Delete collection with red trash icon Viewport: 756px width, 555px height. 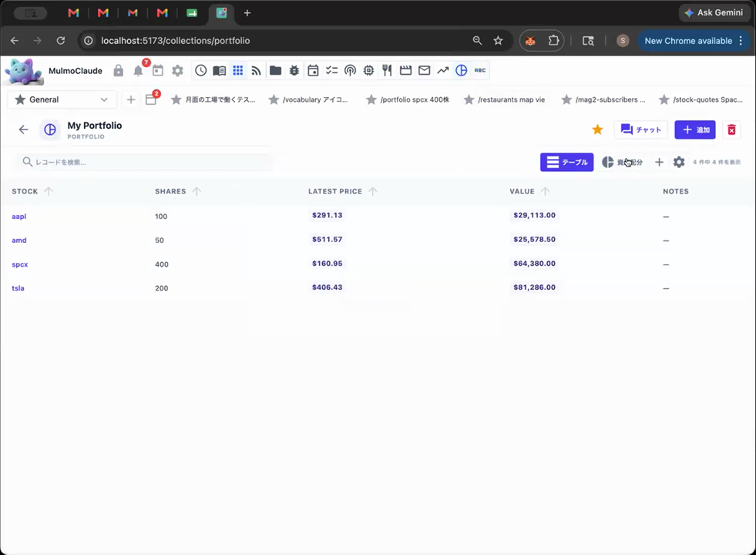[x=731, y=129]
